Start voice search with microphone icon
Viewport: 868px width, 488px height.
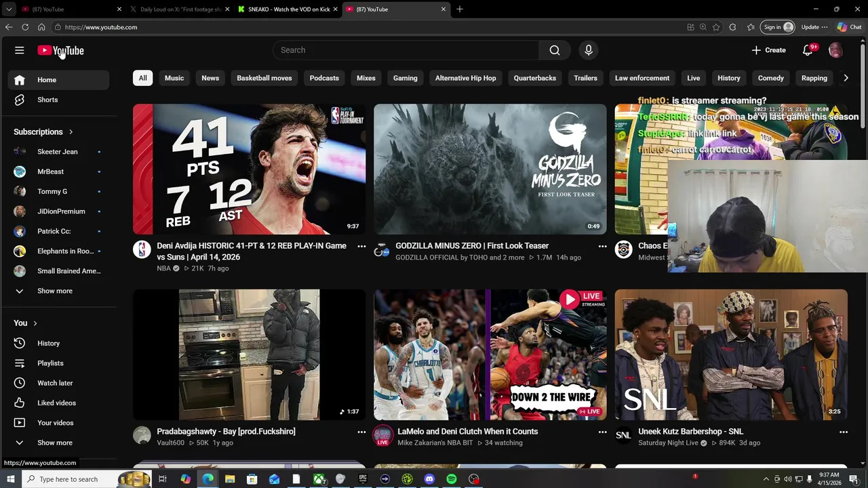(x=589, y=50)
